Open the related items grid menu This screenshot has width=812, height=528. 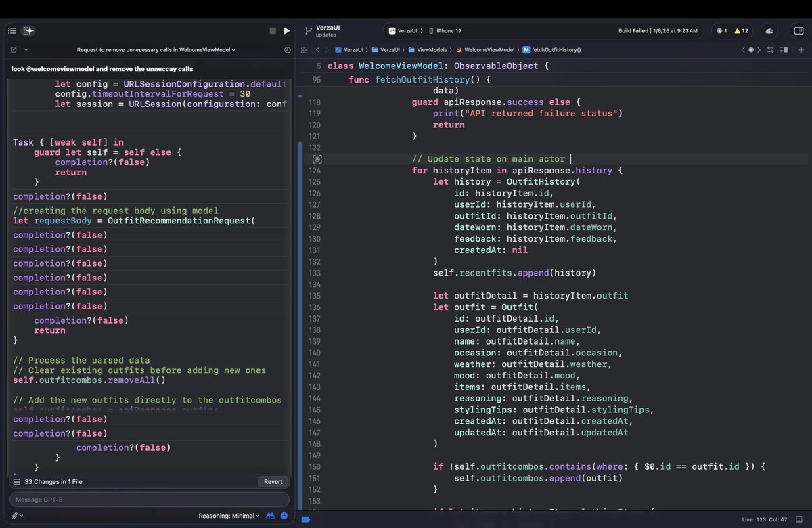point(304,50)
